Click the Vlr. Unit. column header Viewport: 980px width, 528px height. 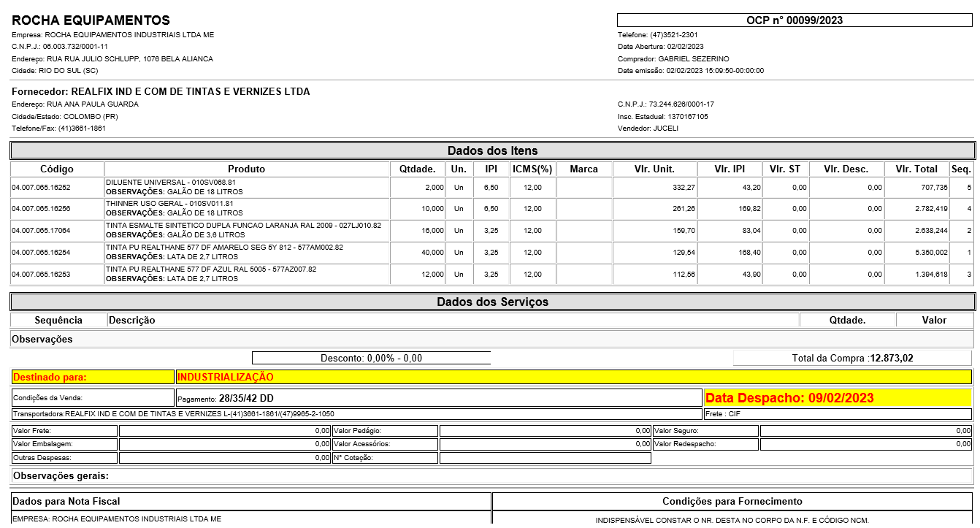[x=654, y=169]
